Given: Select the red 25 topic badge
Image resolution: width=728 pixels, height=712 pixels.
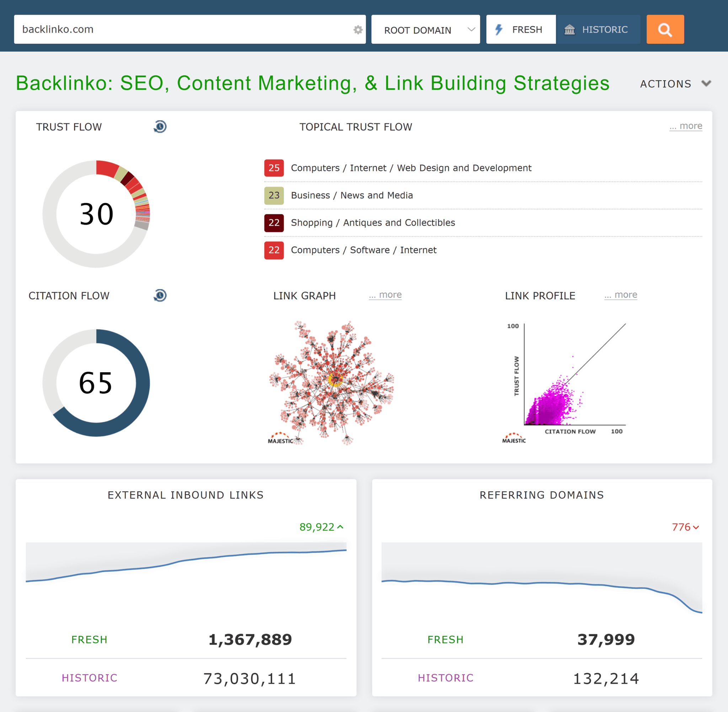Looking at the screenshot, I should click(x=274, y=168).
